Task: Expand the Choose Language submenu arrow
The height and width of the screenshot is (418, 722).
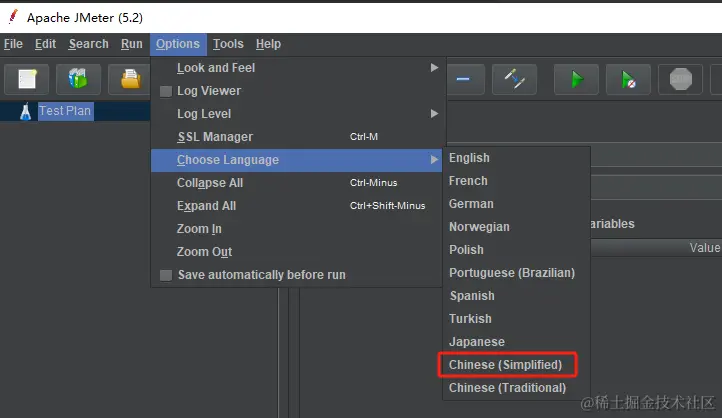Action: [434, 160]
